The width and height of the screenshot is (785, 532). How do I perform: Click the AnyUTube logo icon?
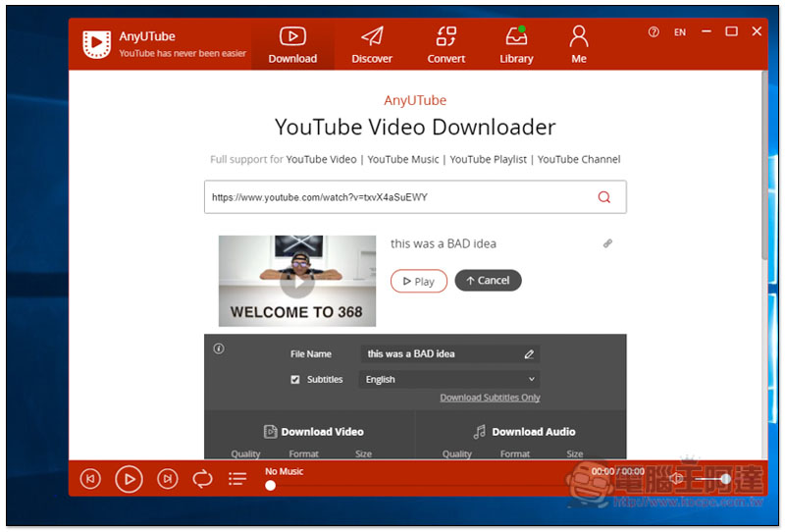(96, 44)
